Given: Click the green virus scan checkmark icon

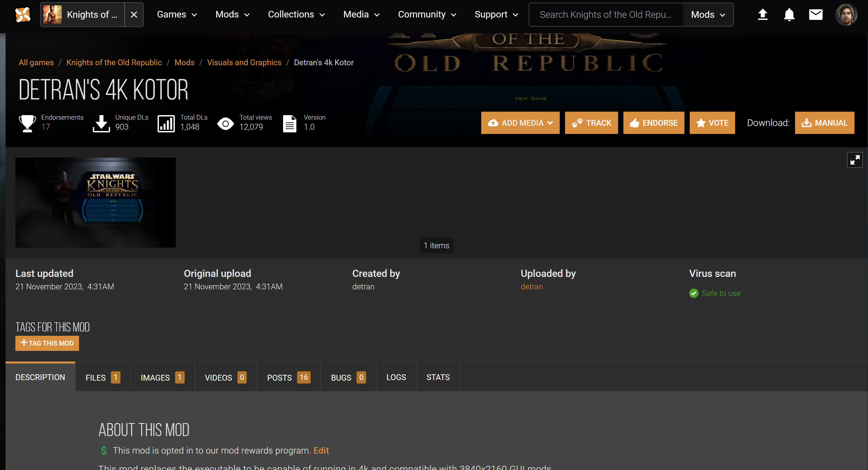Looking at the screenshot, I should (x=694, y=293).
